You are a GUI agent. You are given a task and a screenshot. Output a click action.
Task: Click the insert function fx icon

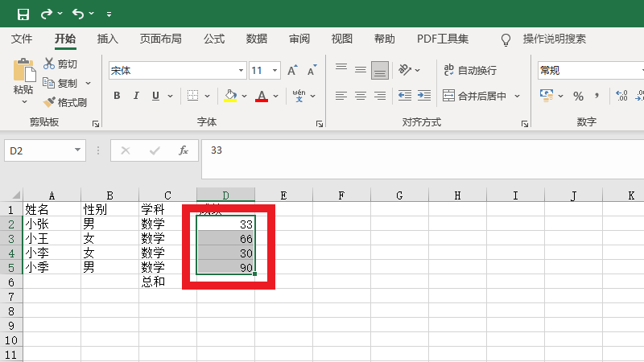coord(184,150)
